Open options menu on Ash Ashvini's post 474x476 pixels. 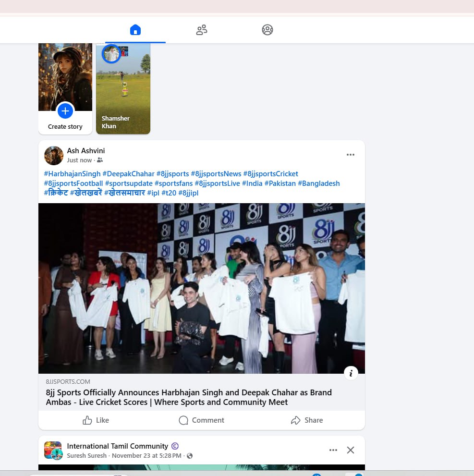351,155
